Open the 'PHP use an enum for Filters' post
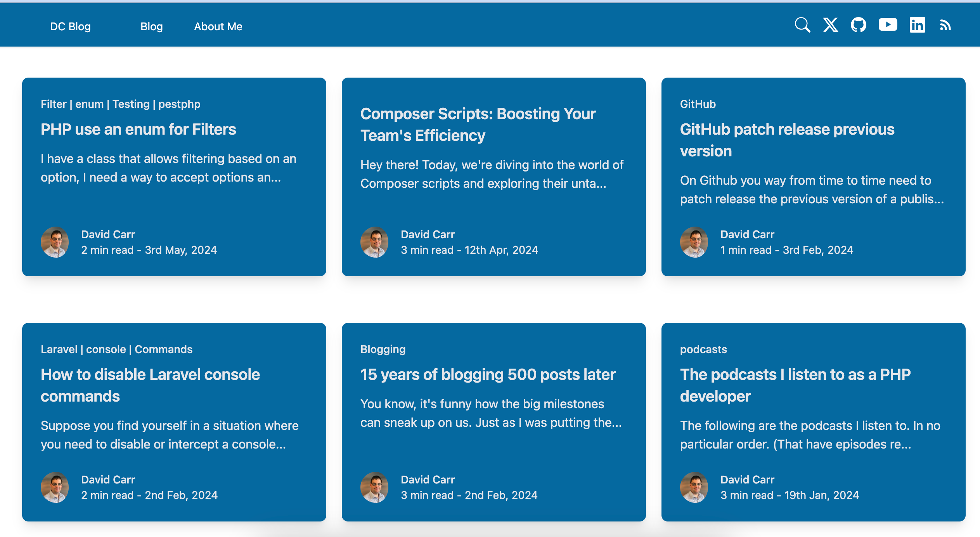Viewport: 980px width, 537px height. click(x=138, y=129)
